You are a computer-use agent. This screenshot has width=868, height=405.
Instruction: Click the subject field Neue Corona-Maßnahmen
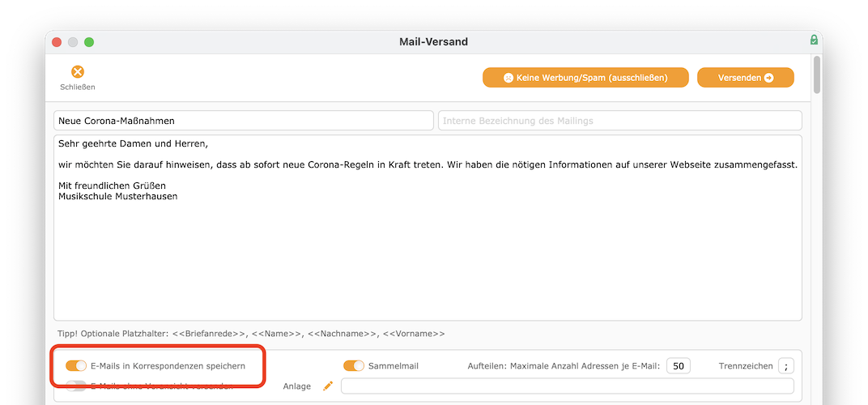(x=244, y=120)
